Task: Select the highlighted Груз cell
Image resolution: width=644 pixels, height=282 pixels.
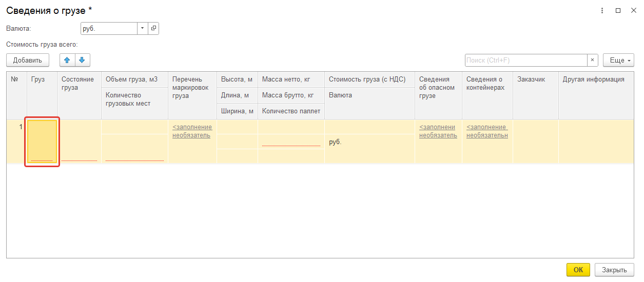Action: pos(42,142)
